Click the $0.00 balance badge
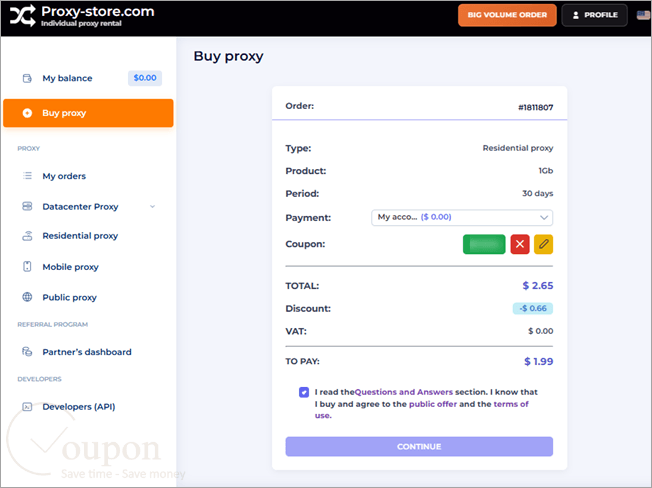Viewport: 652px width, 488px height. pyautogui.click(x=145, y=78)
